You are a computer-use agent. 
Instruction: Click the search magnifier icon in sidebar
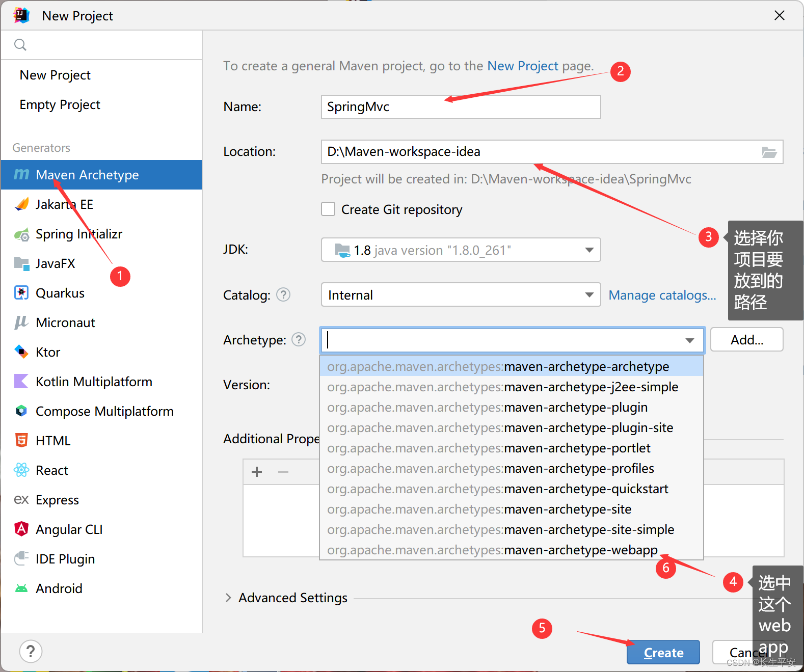[x=20, y=45]
